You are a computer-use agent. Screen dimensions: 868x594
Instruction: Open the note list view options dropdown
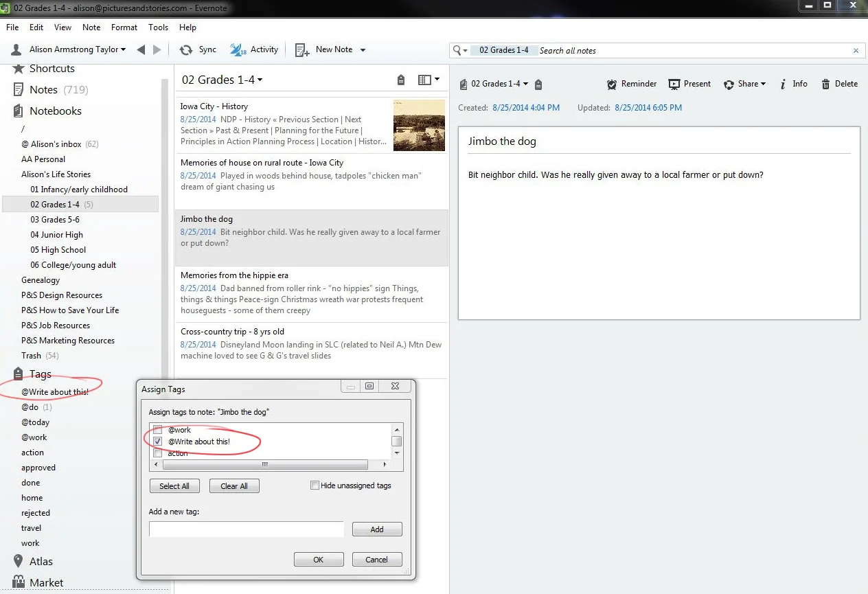click(x=429, y=80)
